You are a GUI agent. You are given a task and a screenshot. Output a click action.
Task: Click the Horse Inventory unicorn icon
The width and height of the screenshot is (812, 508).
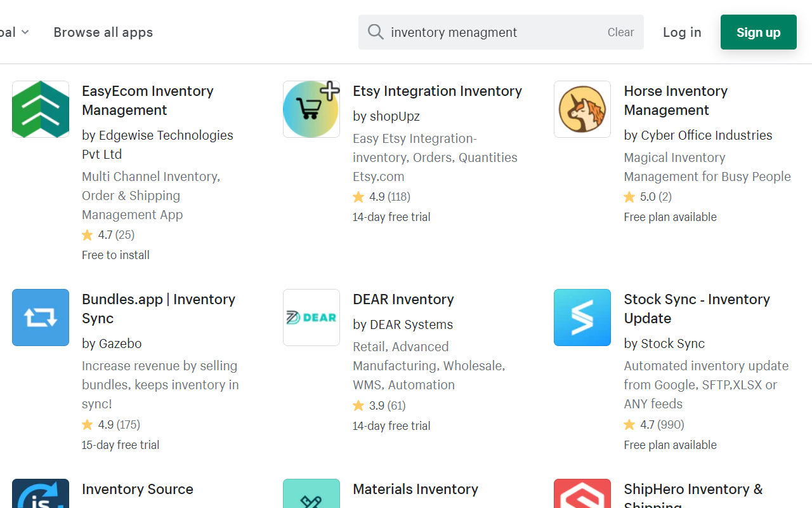(x=582, y=109)
